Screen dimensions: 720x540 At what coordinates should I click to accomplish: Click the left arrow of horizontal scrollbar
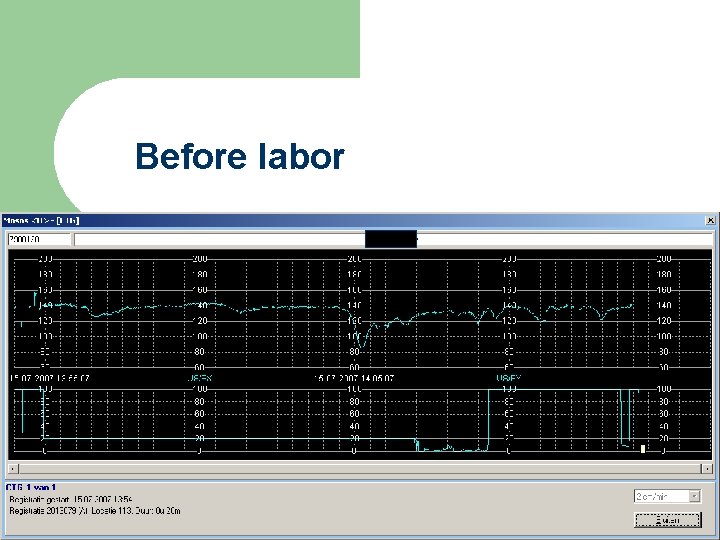[13, 469]
